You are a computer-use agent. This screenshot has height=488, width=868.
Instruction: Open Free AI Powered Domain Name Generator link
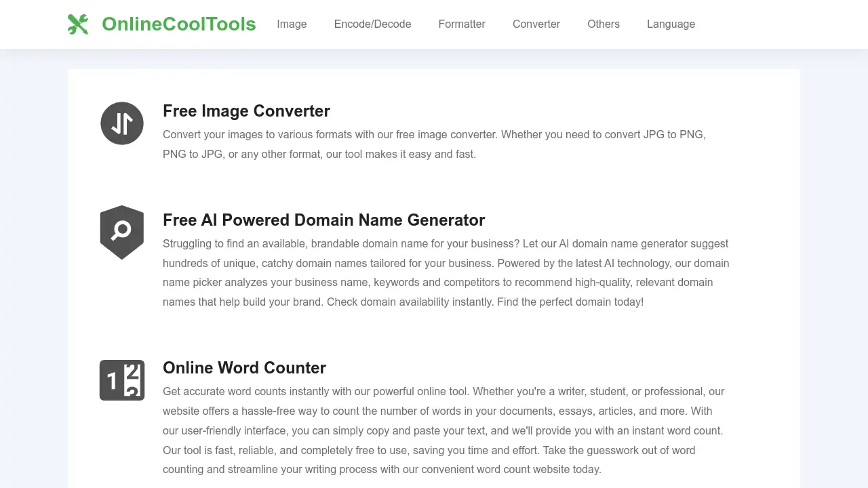tap(323, 220)
